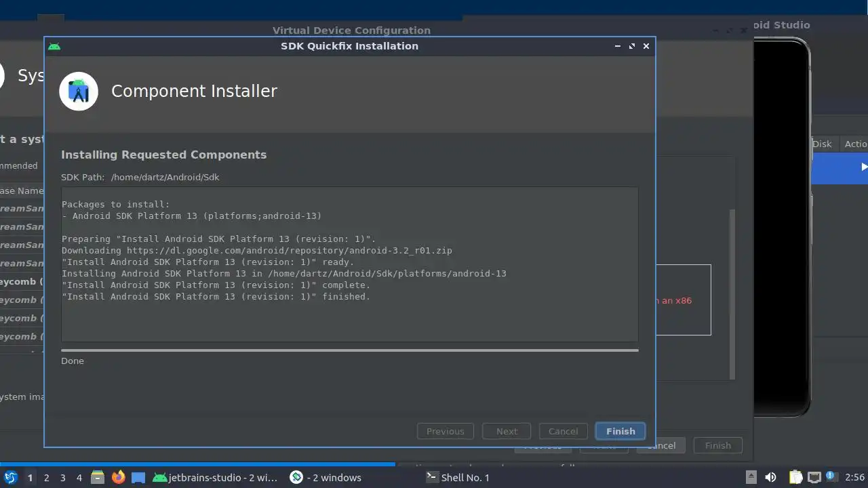Click the network icon in the system tray
Screen dimensions: 868x488
coord(814,477)
